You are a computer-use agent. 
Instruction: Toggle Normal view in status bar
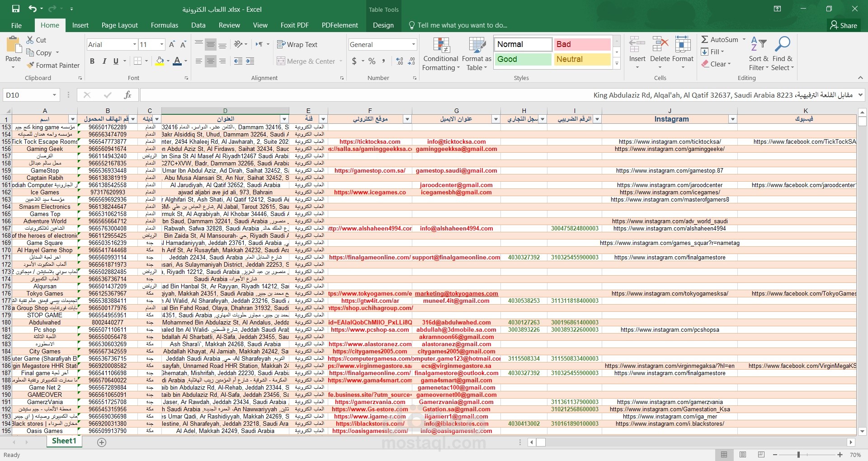tap(724, 455)
